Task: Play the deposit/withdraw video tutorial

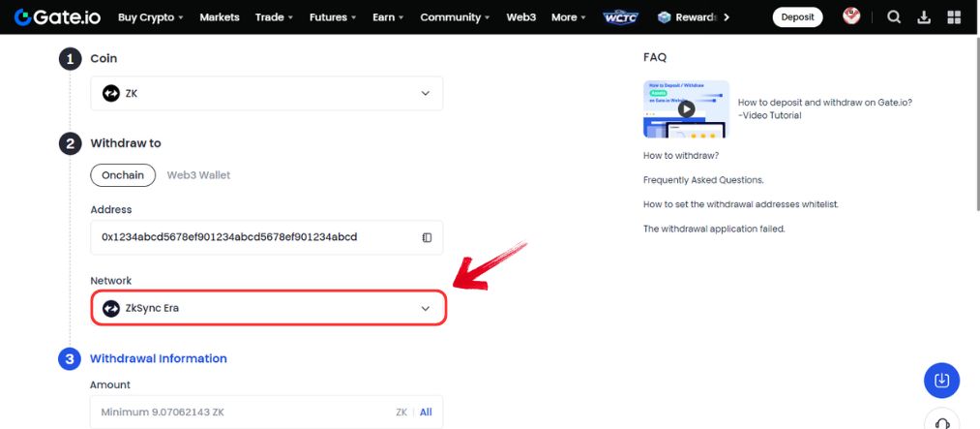Action: tap(686, 108)
